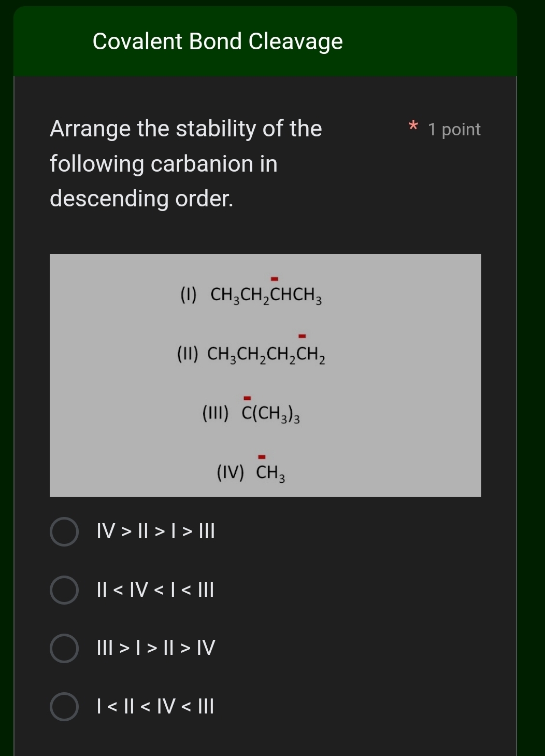The height and width of the screenshot is (756, 545).
Task: Click the '1 point' label
Action: coord(454,129)
